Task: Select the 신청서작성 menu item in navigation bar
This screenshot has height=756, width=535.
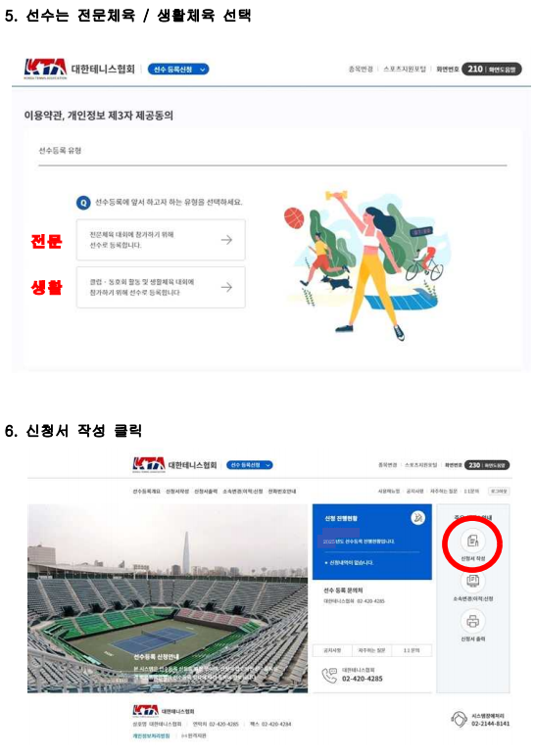Action: click(x=177, y=492)
